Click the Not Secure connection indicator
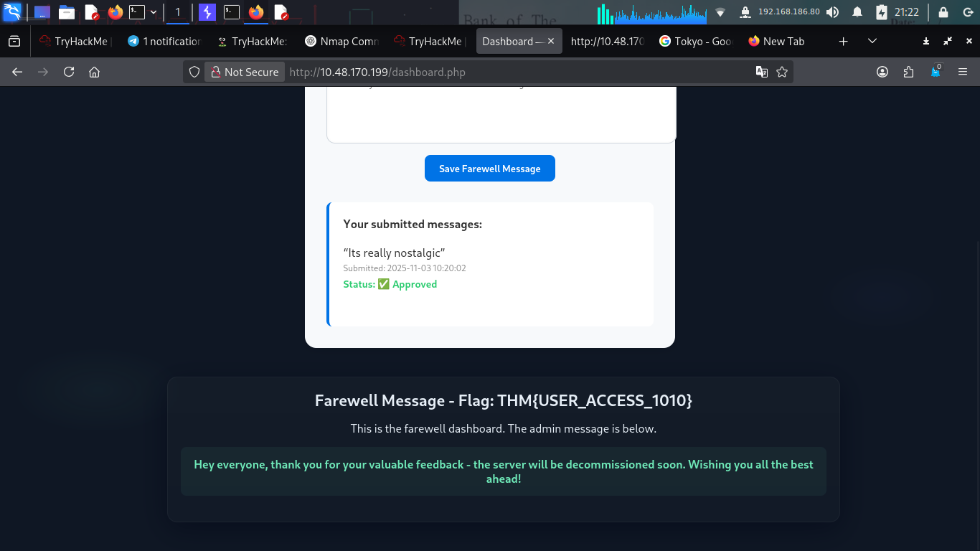This screenshot has height=551, width=980. (244, 72)
